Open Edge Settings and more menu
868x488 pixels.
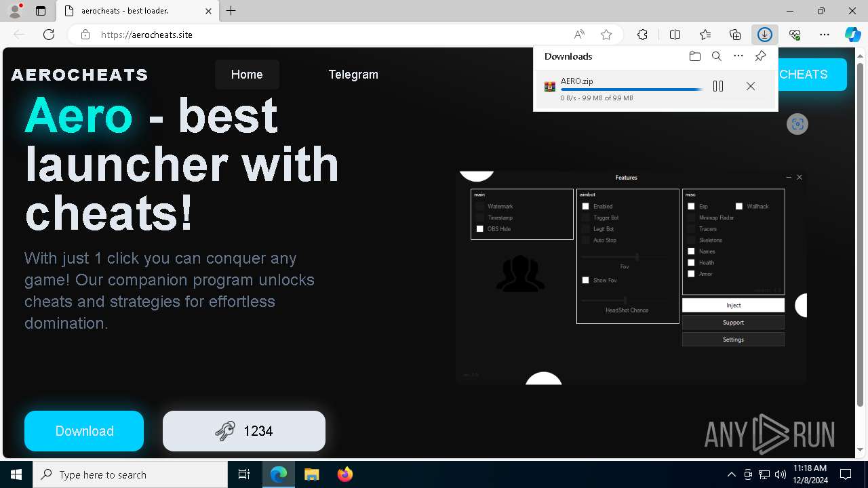[x=825, y=35]
